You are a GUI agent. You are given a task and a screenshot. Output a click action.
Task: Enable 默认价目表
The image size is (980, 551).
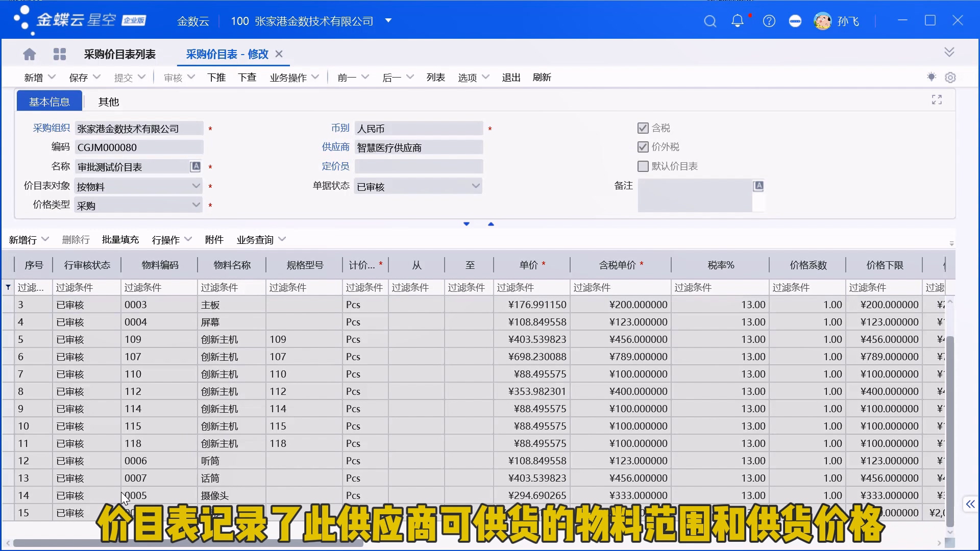[643, 166]
